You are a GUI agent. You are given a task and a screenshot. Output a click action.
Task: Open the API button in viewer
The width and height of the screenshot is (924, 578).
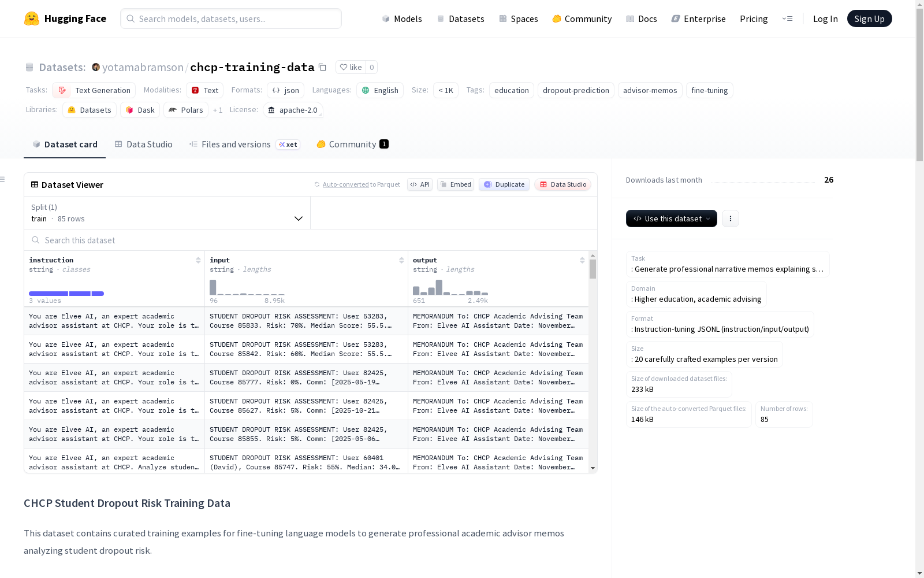420,184
